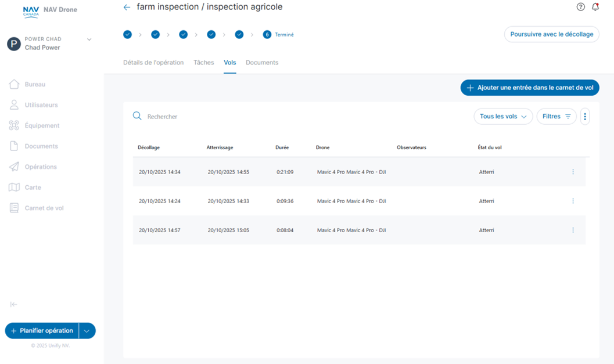Open Équipement in the sidebar
Screen dimensions: 614x364
[x=42, y=125]
